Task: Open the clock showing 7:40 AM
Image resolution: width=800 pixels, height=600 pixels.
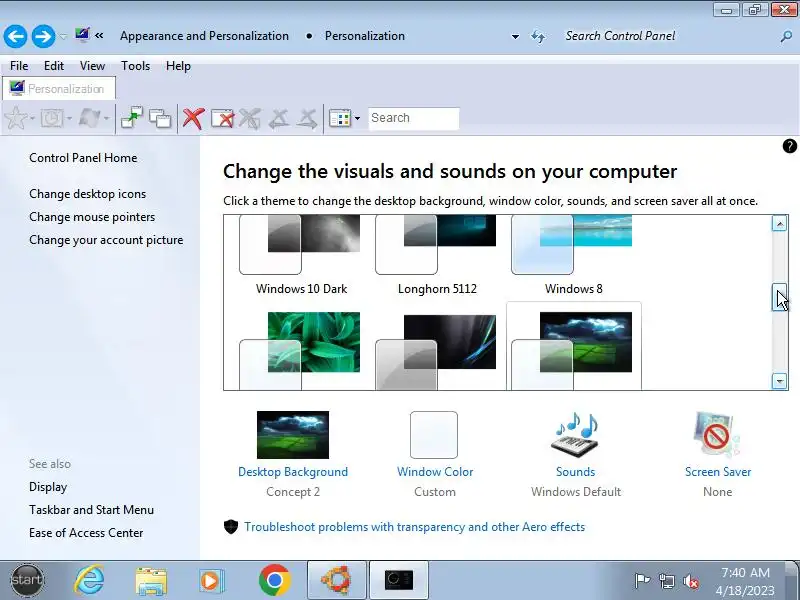Action: coord(745,582)
